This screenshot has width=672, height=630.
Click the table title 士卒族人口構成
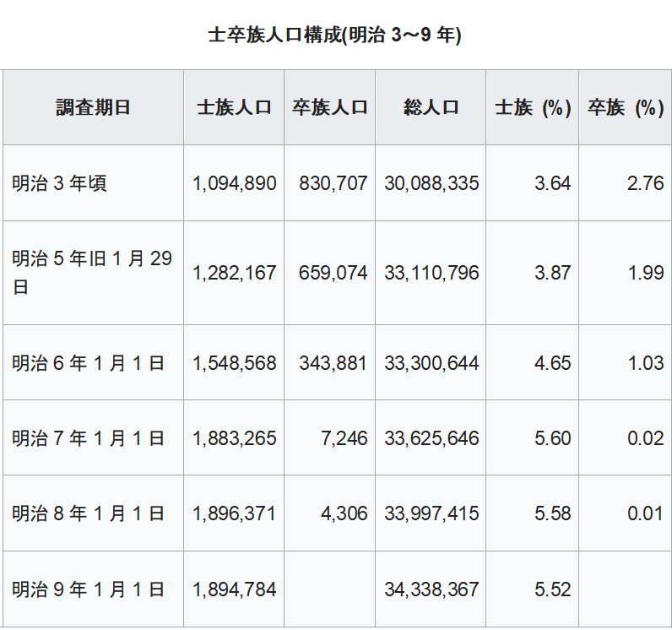coord(334,35)
